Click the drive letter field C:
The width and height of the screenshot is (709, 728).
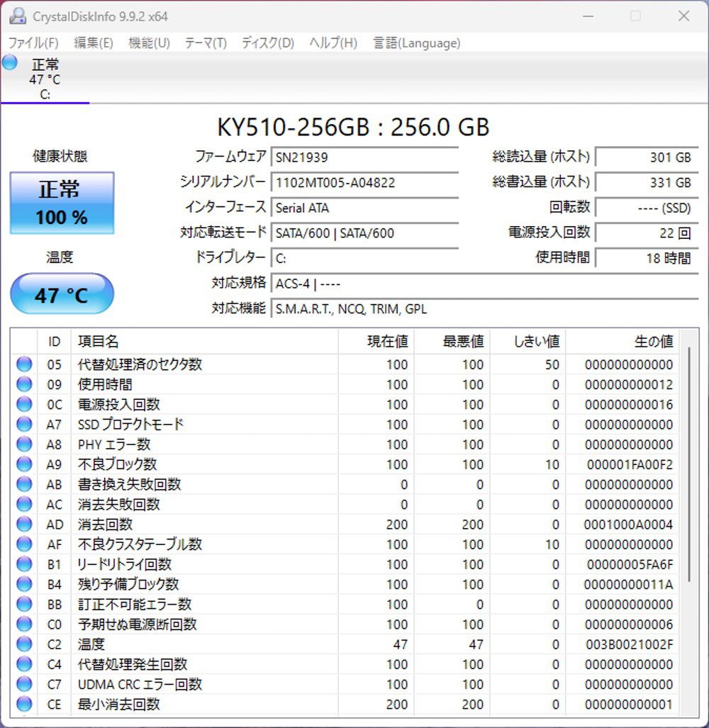[365, 258]
